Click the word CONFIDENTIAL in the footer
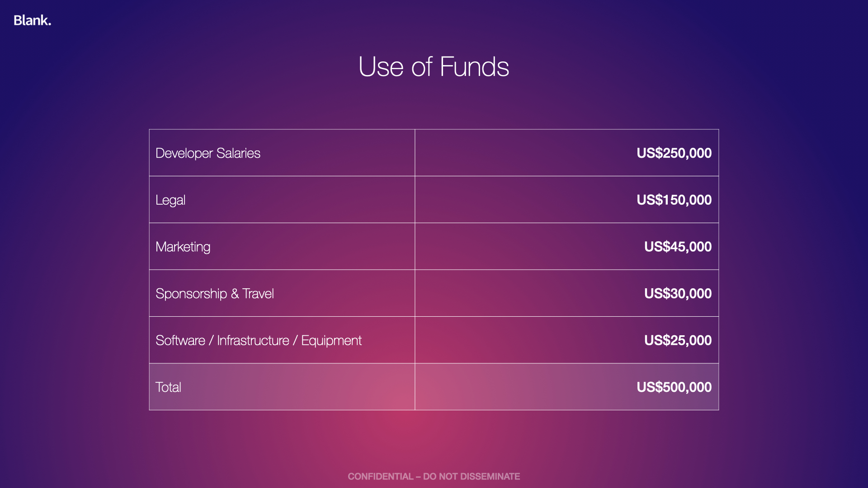Image resolution: width=868 pixels, height=488 pixels. coord(380,476)
